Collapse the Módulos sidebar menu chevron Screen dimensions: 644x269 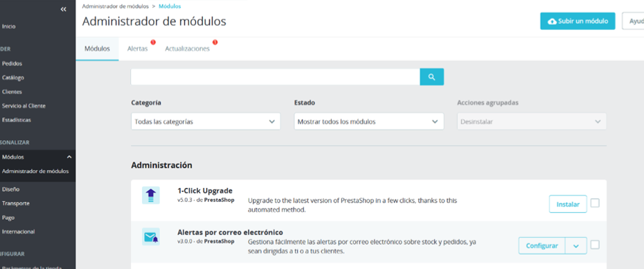69,157
